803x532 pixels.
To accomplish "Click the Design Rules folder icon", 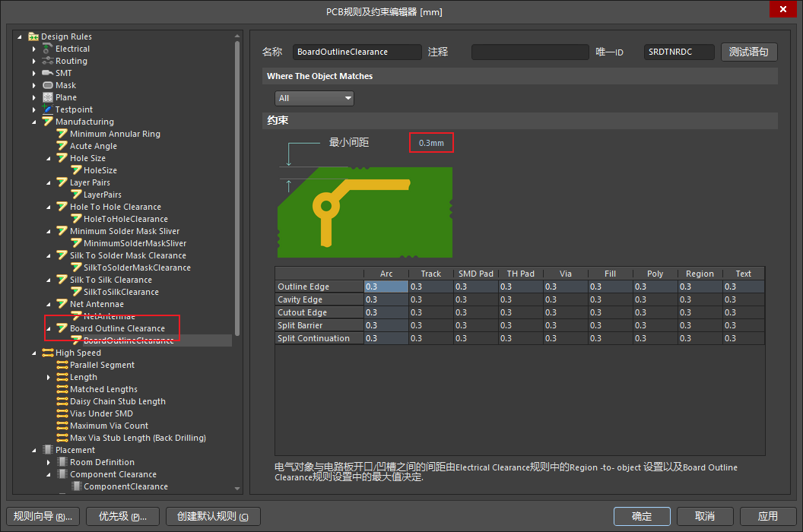I will [33, 36].
